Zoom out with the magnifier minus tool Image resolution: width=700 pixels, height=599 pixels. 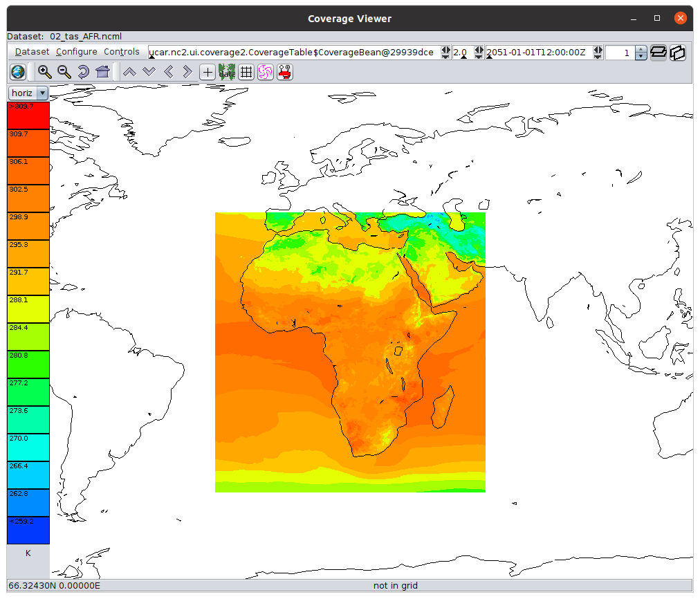[x=64, y=72]
